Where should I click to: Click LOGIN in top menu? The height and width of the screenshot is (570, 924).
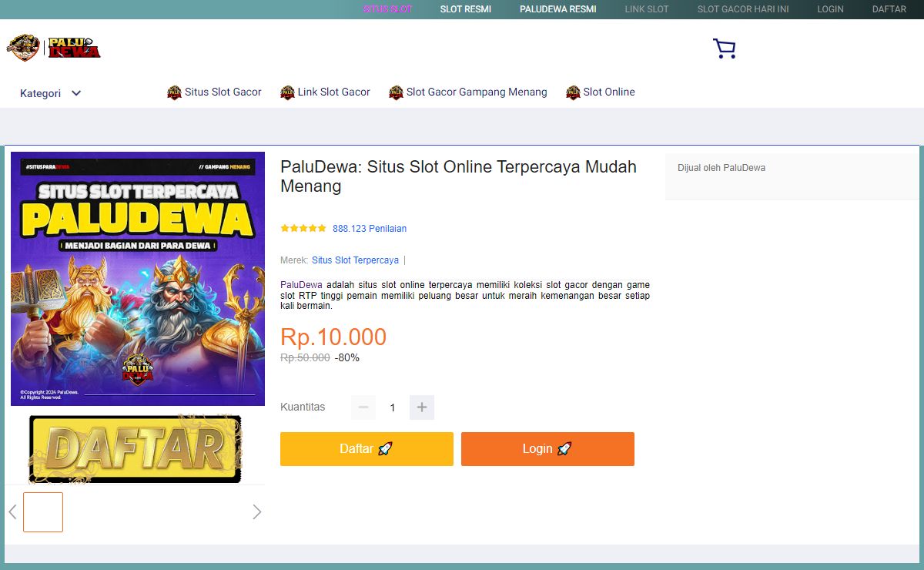pos(831,9)
